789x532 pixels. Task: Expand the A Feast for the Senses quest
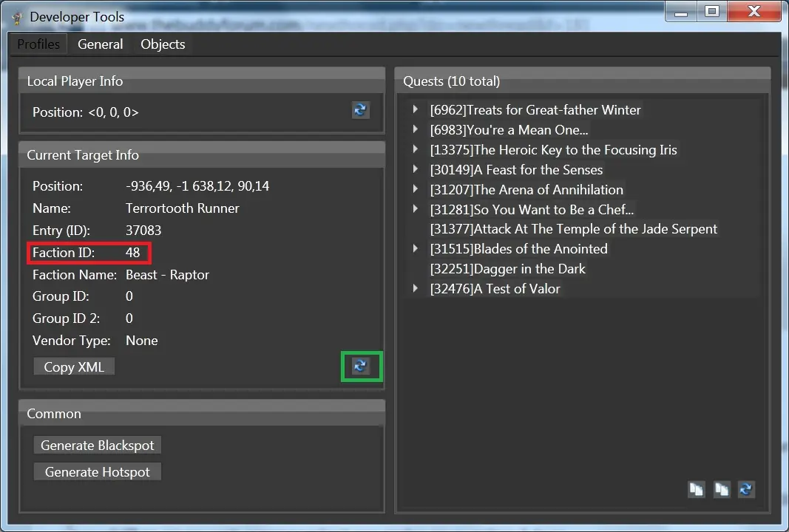tap(416, 170)
